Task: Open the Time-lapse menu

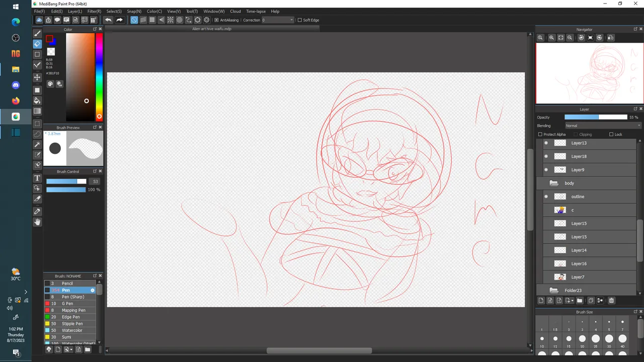Action: pos(256,11)
